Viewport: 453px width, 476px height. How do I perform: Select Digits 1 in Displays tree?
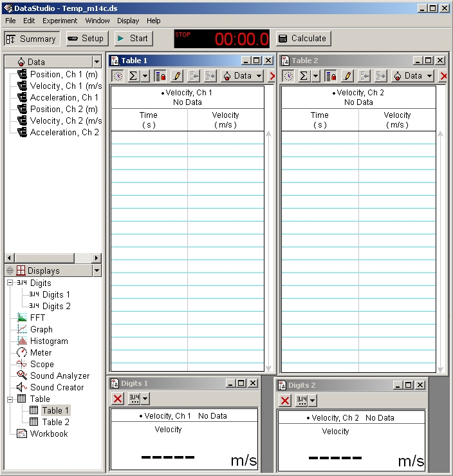pyautogui.click(x=50, y=294)
